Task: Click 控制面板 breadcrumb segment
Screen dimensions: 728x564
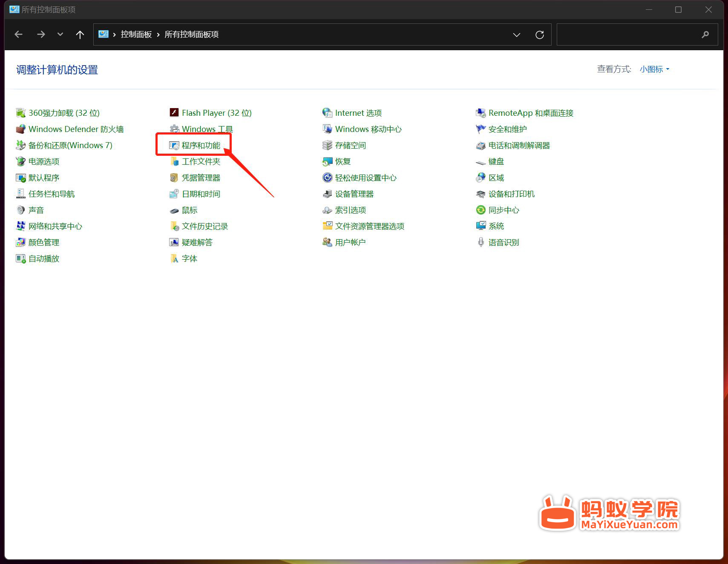Action: [x=136, y=34]
